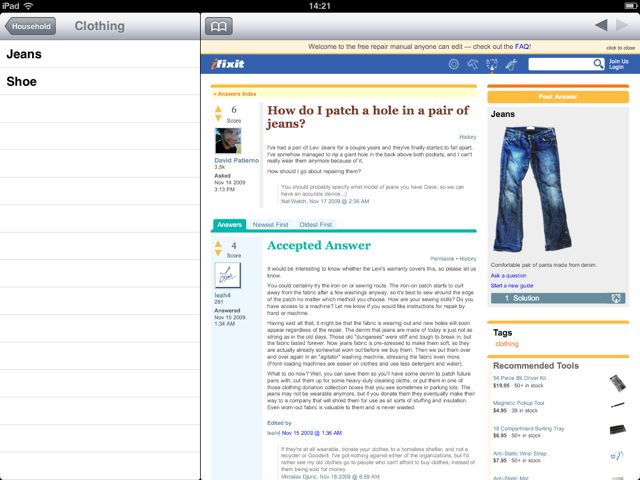The width and height of the screenshot is (640, 480).
Task: Downvote the accepted answer
Action: (218, 253)
